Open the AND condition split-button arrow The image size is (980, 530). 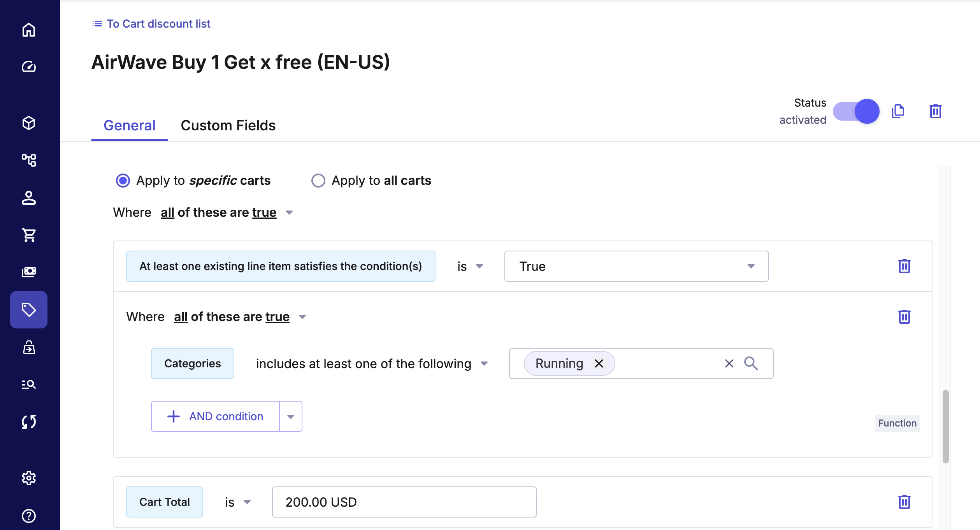coord(291,416)
